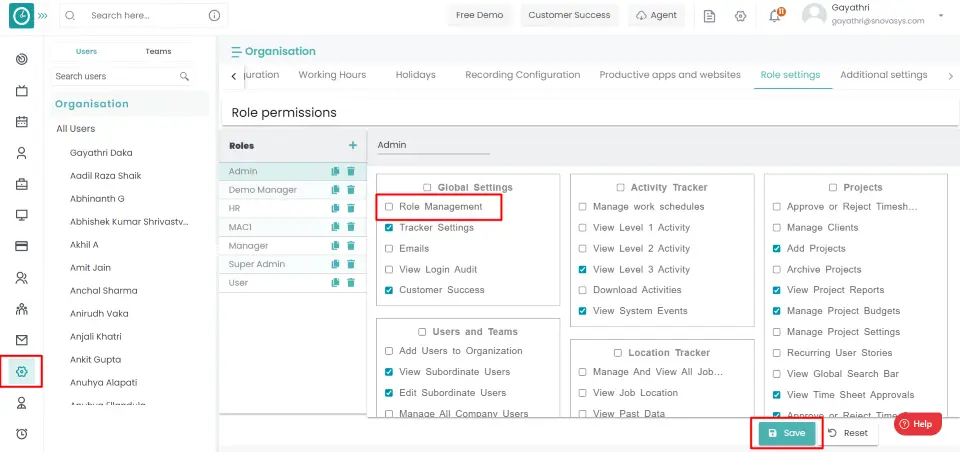
Task: Toggle the Add Projects checkbox
Action: (x=776, y=249)
